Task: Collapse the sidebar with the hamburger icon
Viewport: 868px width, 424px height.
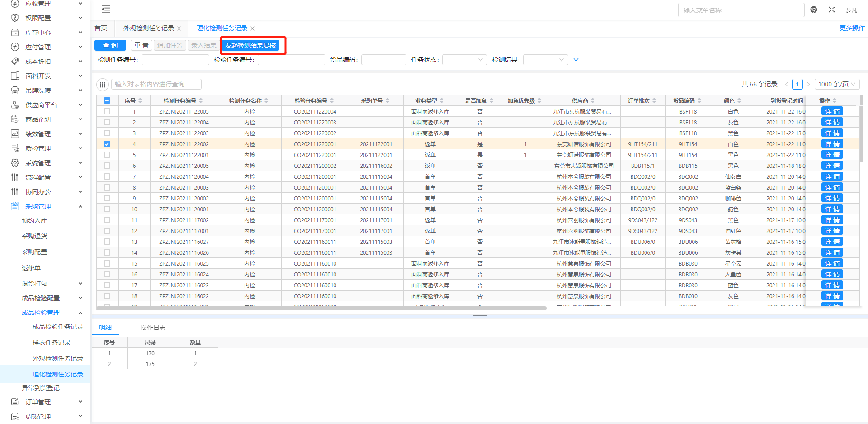Action: pos(106,9)
